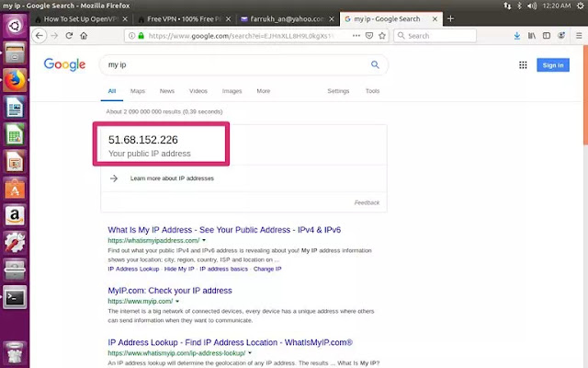
Task: Click the Google logo
Action: (64, 64)
